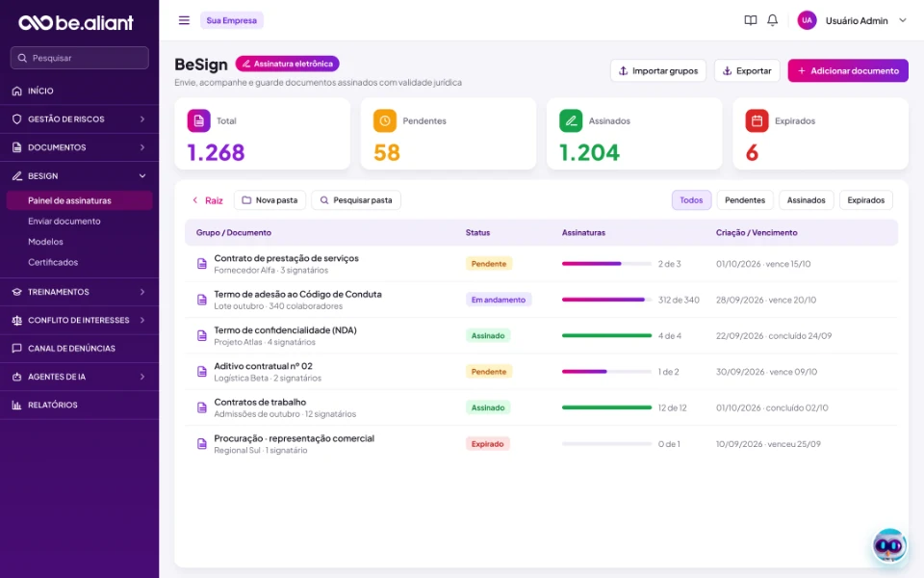The height and width of the screenshot is (578, 924).
Task: Click the Conflito de Interesses scales icon
Action: tap(16, 320)
